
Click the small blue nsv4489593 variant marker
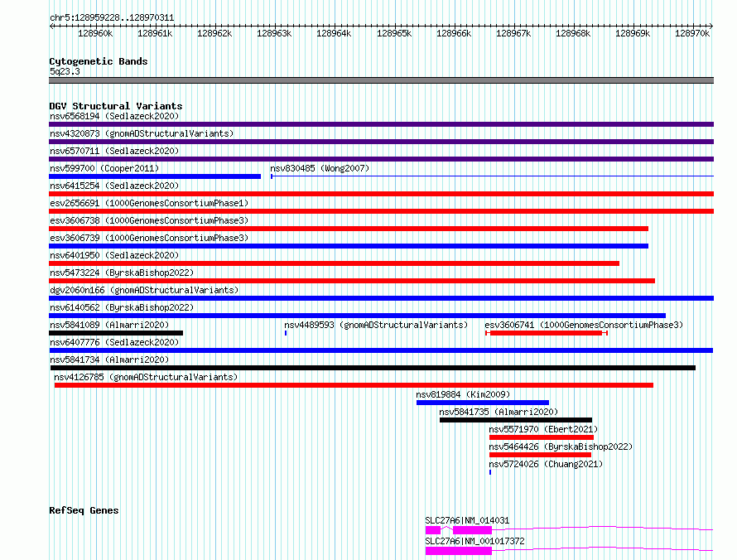(x=286, y=333)
